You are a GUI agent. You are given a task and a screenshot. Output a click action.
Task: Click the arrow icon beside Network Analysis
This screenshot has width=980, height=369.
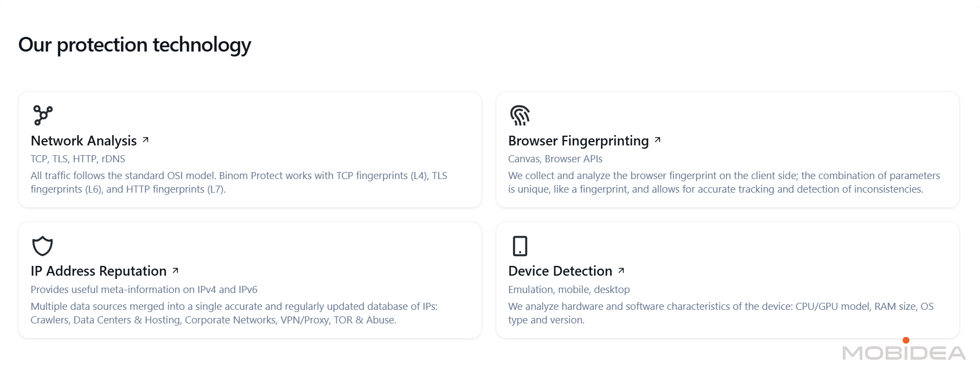point(145,140)
